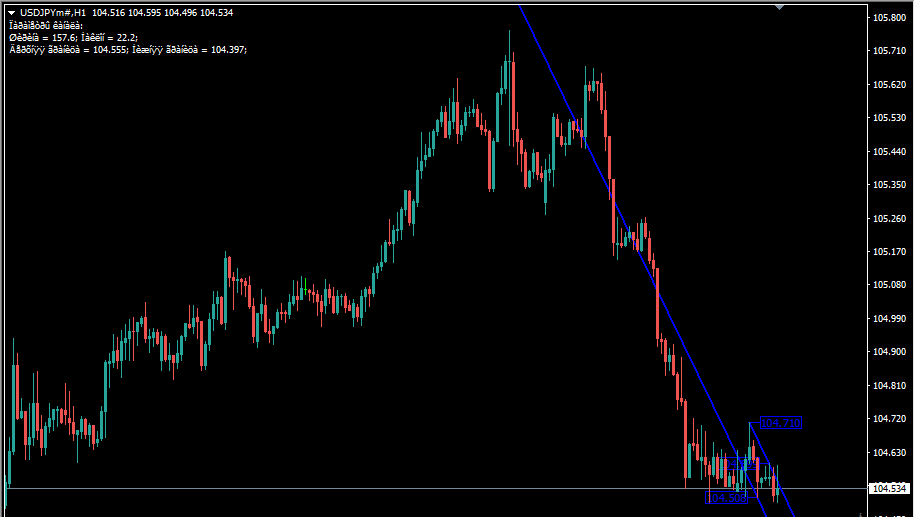
Task: Click the 105.710 mark on the price axis
Action: click(888, 51)
